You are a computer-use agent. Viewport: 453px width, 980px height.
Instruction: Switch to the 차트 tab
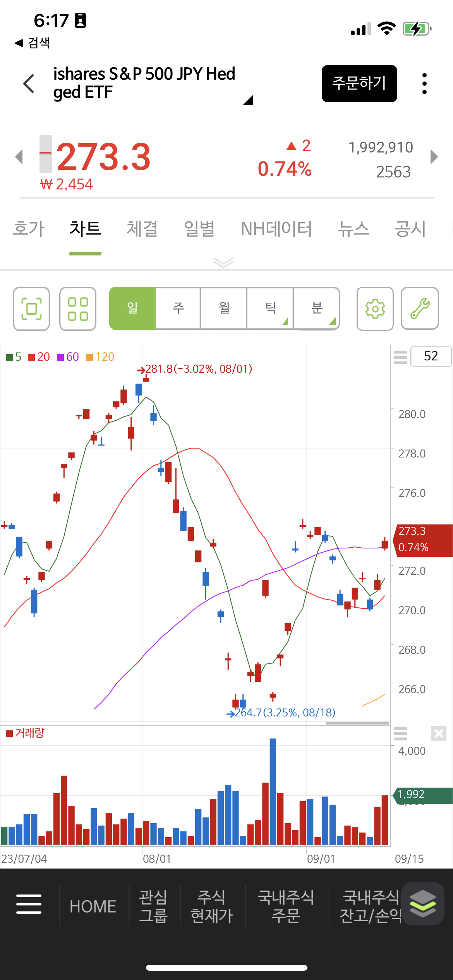click(85, 228)
